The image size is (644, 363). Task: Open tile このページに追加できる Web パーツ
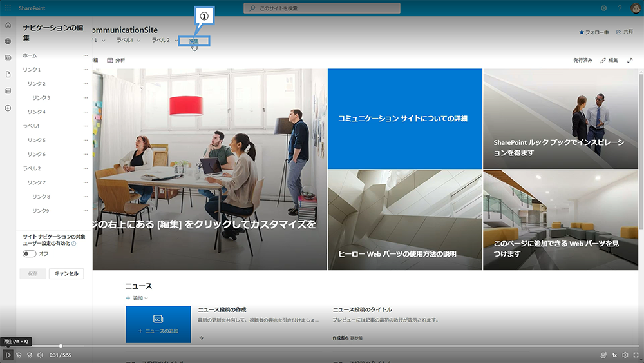(x=561, y=221)
